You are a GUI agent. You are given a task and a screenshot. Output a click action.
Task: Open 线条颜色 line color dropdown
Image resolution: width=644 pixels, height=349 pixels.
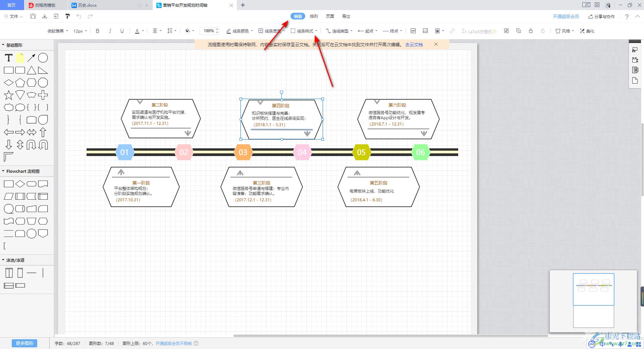point(239,31)
